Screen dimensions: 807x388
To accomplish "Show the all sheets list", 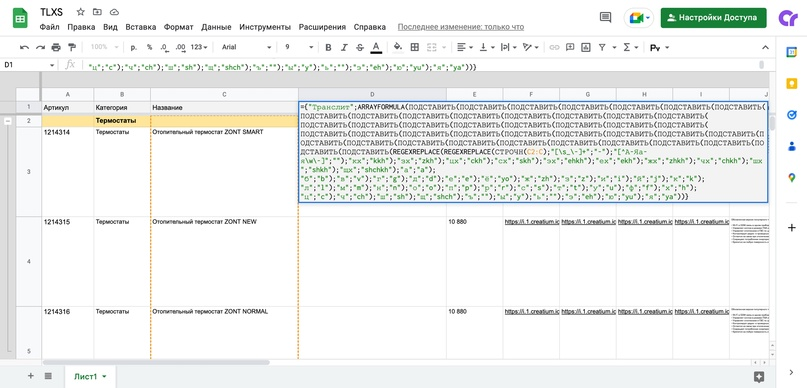I will [x=48, y=376].
